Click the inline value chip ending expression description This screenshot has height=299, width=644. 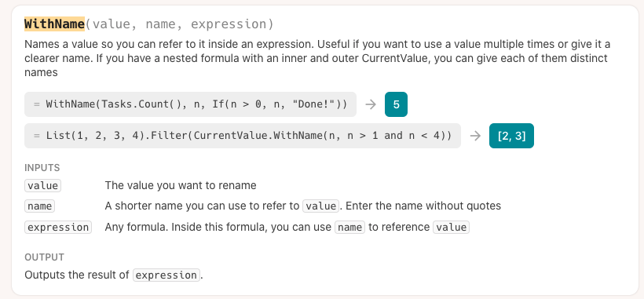pos(451,227)
